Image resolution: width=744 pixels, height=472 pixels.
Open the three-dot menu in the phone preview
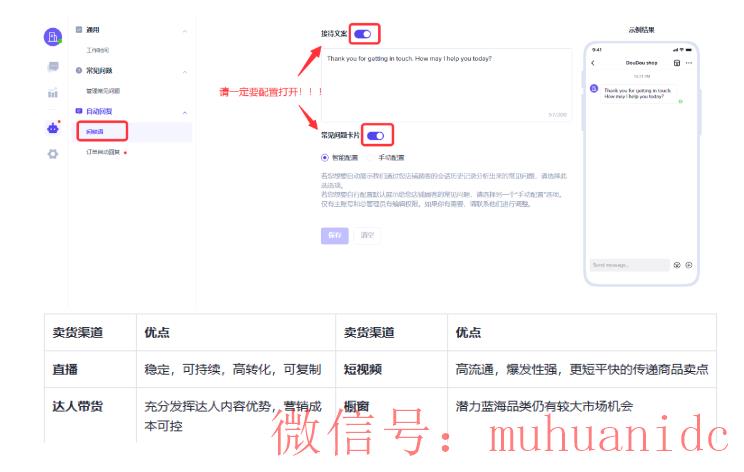pos(689,63)
